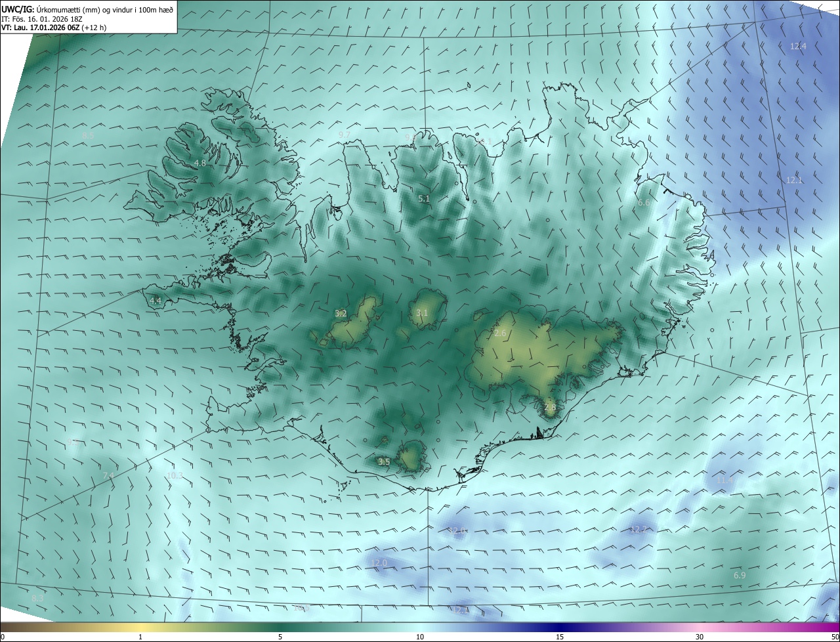Click the 10.5 value label

pos(301,608)
